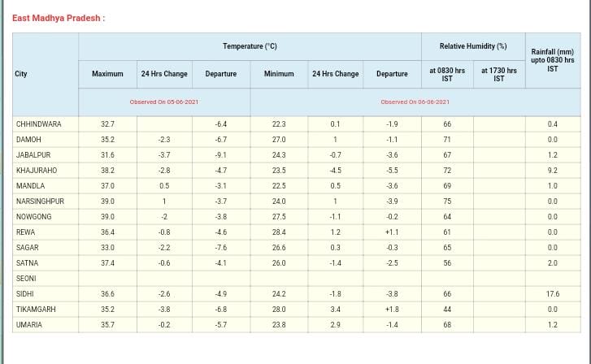Select the NARSINGHPUR row label
Screen dimensions: 591x364
[x=40, y=201]
